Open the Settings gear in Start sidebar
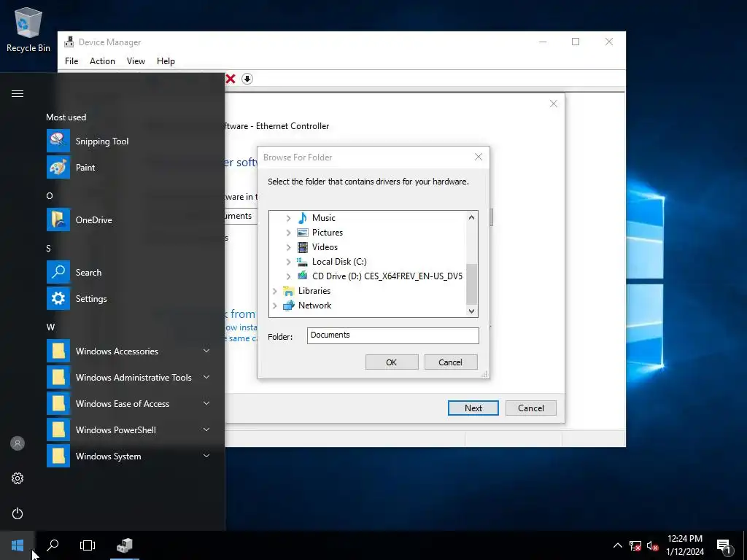This screenshot has width=747, height=560. pos(18,478)
